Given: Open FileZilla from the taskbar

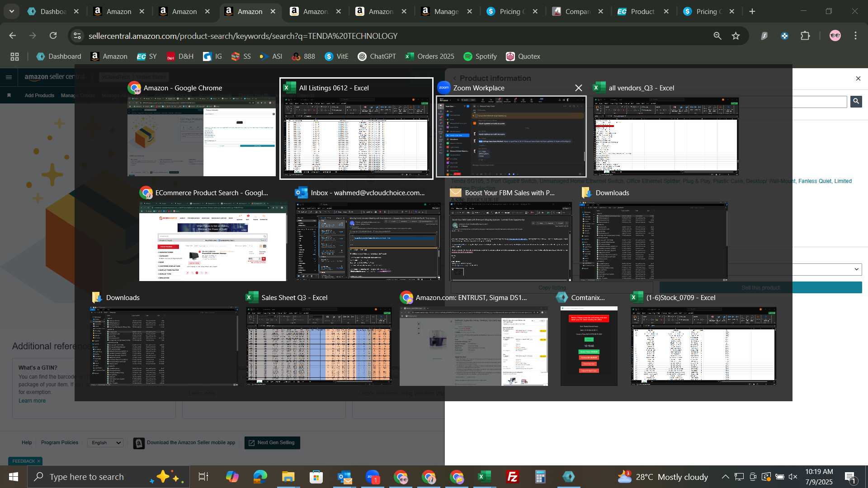Looking at the screenshot, I should click(513, 477).
